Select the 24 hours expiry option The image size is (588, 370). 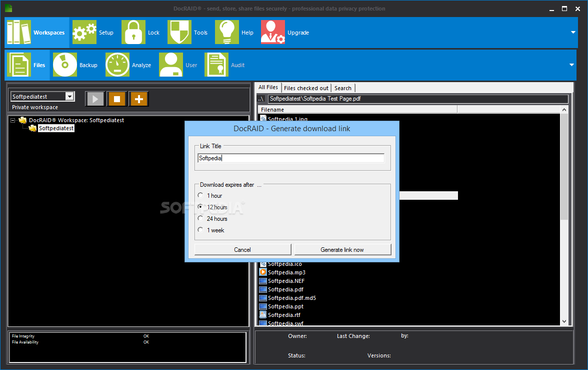tap(200, 219)
